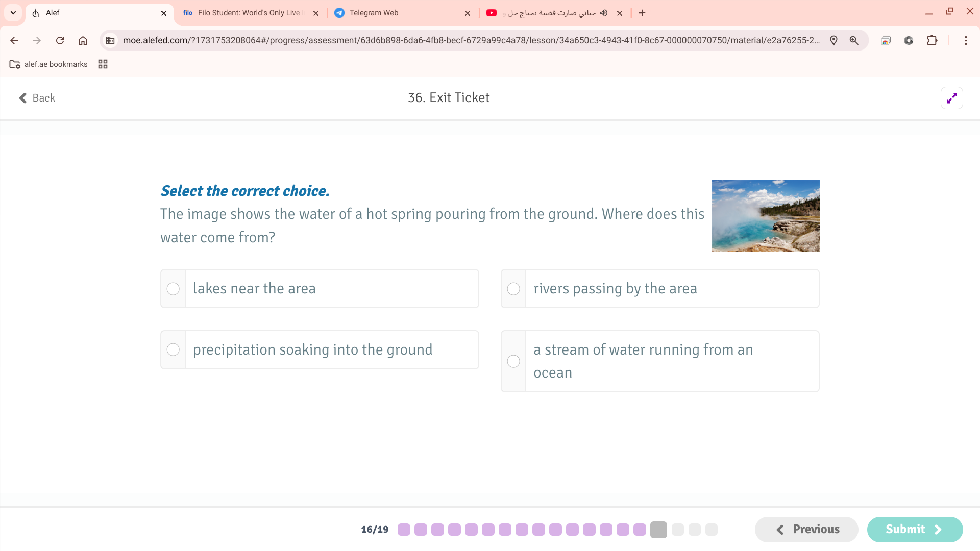980x551 pixels.
Task: Click the hot spring image thumbnail
Action: (x=765, y=215)
